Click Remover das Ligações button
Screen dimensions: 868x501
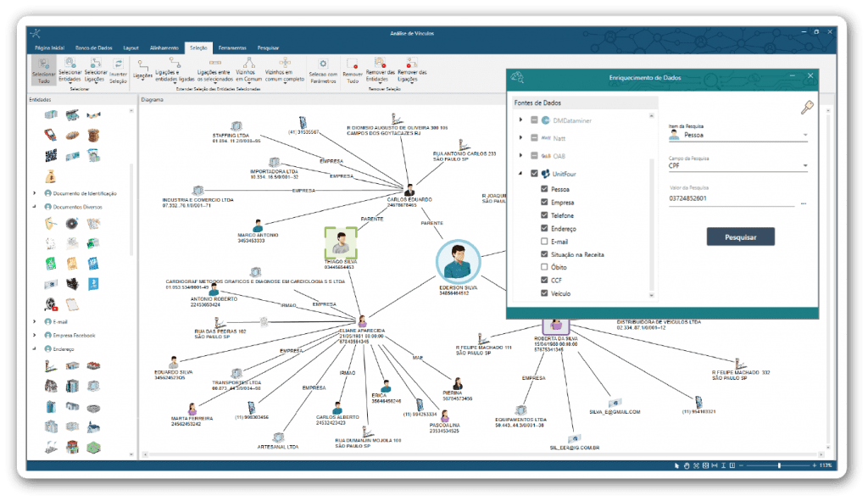tap(412, 70)
